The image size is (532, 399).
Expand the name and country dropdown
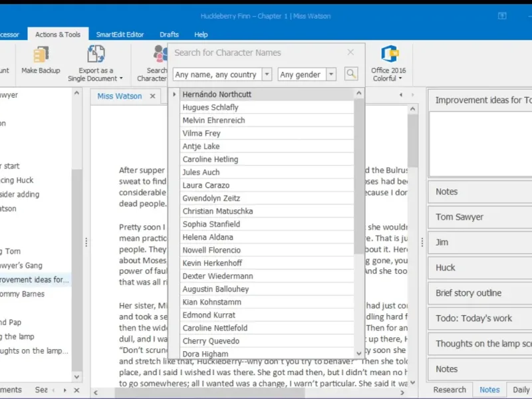point(267,74)
